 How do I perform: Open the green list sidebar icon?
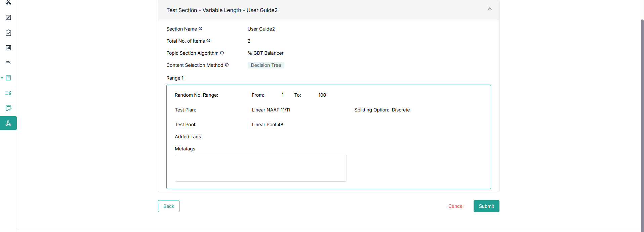point(8,78)
